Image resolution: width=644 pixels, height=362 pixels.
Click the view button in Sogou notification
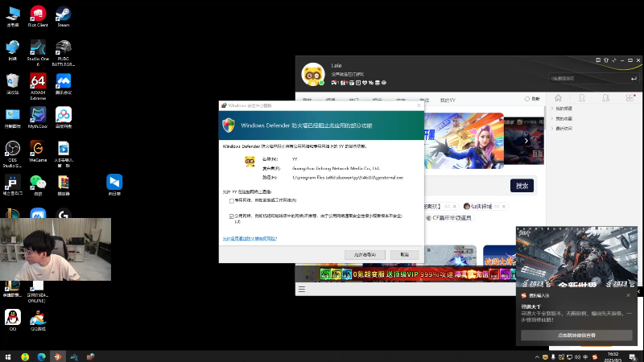[576, 335]
